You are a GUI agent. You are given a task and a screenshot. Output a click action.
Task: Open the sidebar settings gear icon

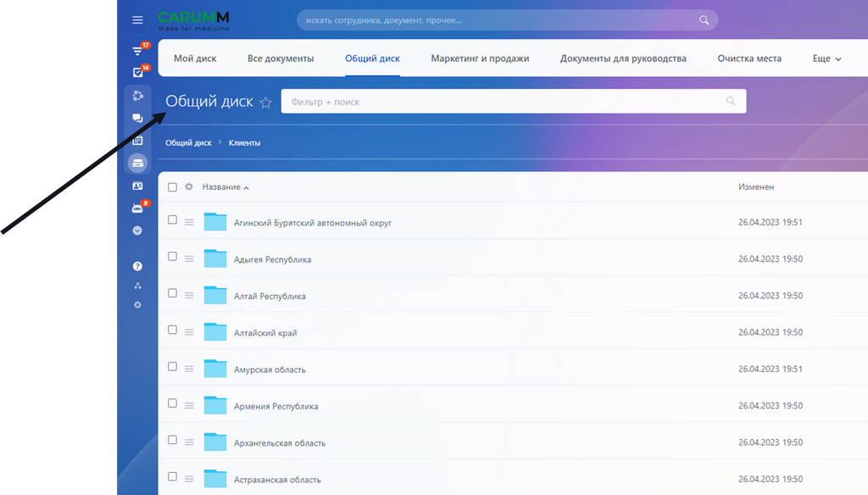tap(138, 305)
